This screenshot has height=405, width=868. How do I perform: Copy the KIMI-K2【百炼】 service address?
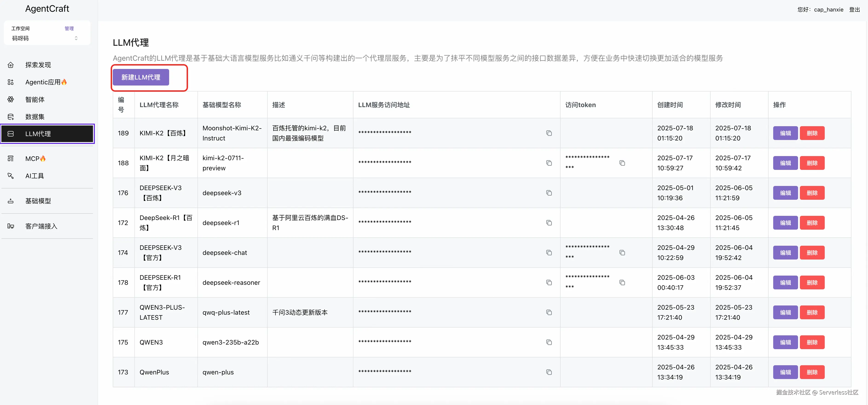point(549,133)
